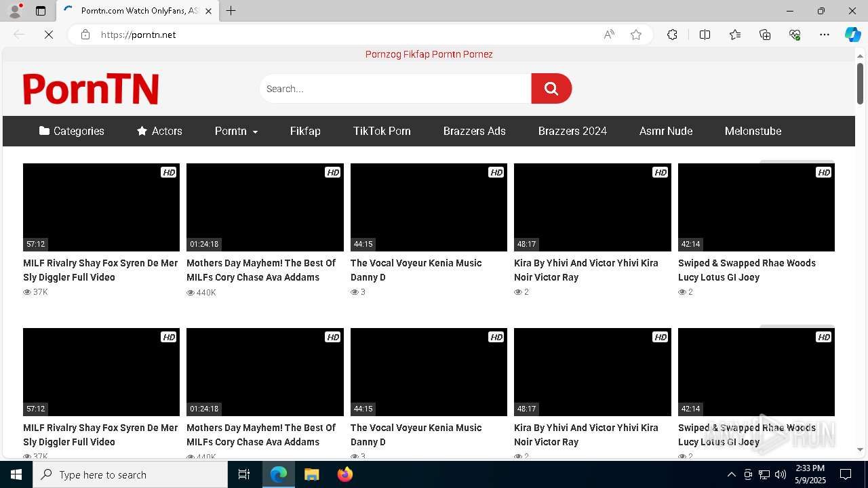This screenshot has width=868, height=488.
Task: Click the red search button
Action: (x=551, y=89)
